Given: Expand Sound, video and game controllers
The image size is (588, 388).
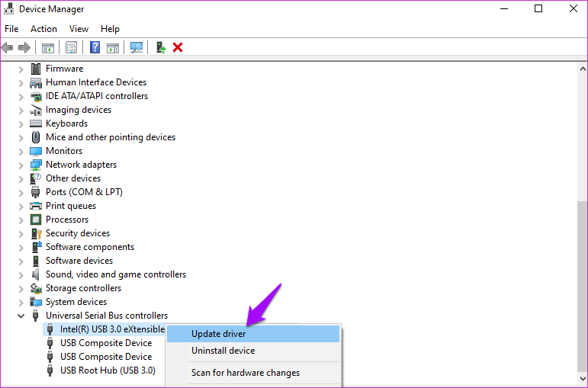Looking at the screenshot, I should (x=21, y=274).
